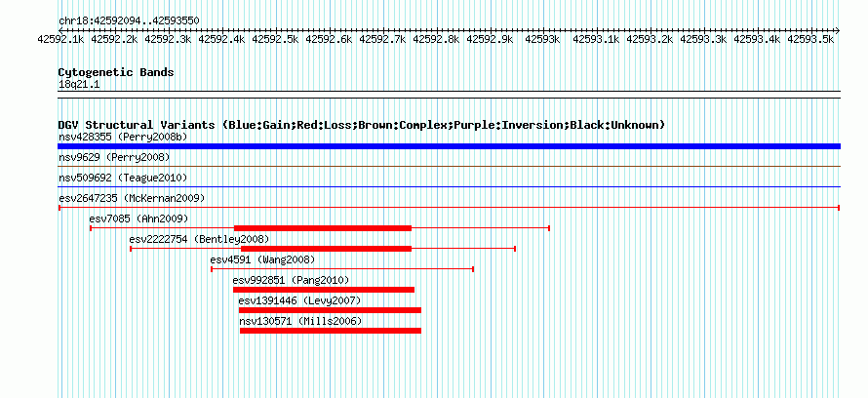Click the 42592.3k ruler tick label
Viewport: 868px width, 398px height.
pyautogui.click(x=169, y=39)
